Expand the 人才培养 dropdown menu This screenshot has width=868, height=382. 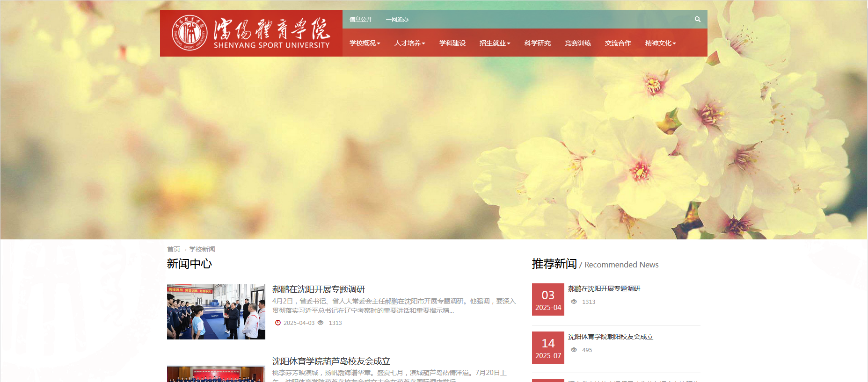pos(409,43)
